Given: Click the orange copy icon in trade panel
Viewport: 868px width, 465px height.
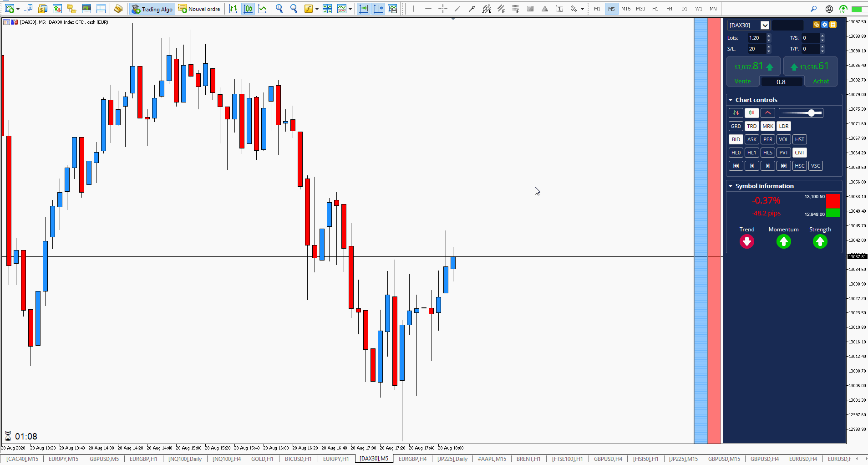Looking at the screenshot, I should coord(817,25).
